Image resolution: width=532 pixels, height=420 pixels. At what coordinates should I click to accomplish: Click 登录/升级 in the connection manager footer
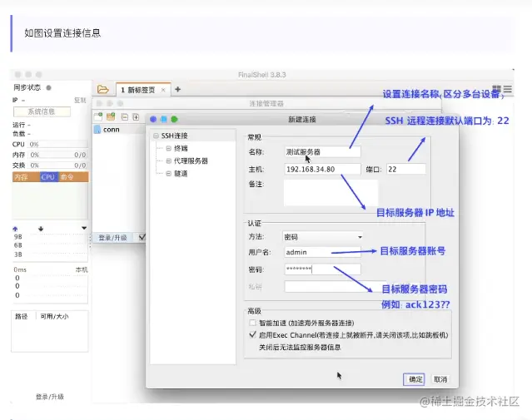(x=112, y=238)
